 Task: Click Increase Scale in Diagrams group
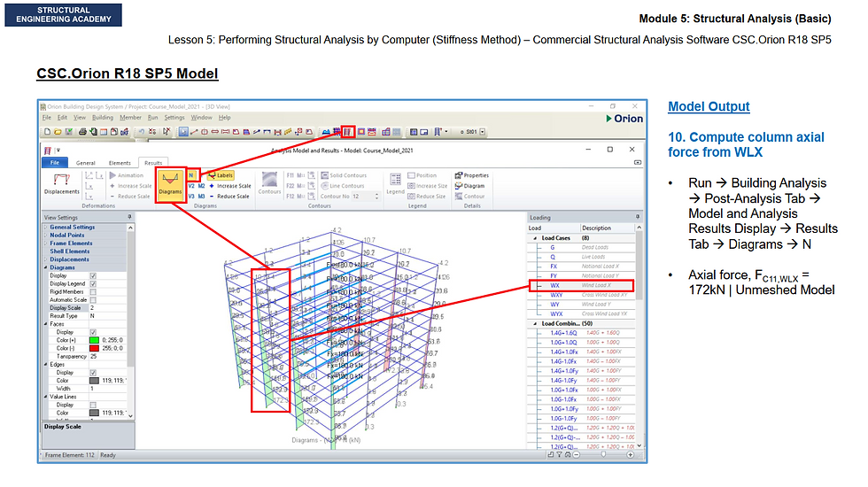[x=229, y=186]
